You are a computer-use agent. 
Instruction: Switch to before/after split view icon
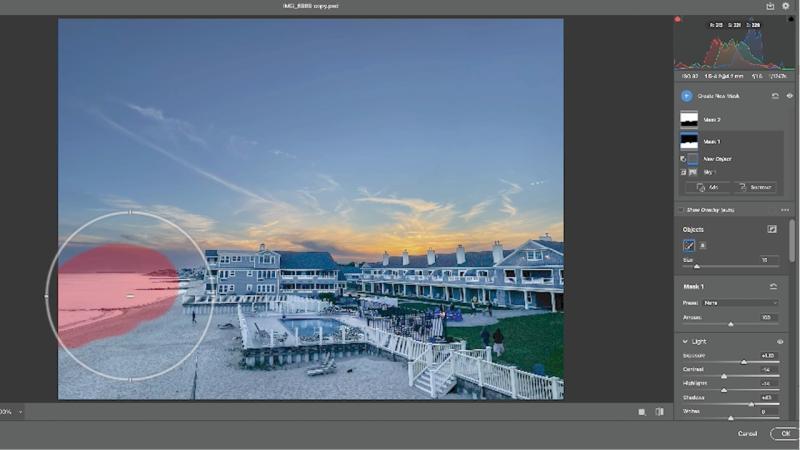(x=659, y=411)
